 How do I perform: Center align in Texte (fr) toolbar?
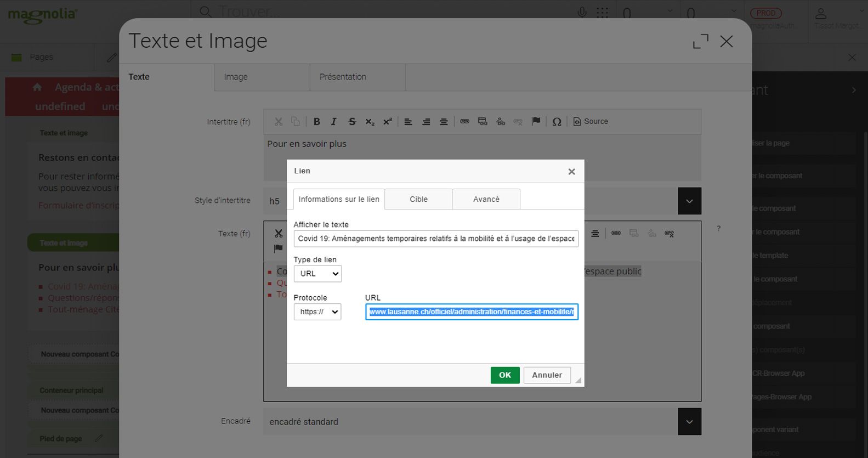pyautogui.click(x=595, y=234)
